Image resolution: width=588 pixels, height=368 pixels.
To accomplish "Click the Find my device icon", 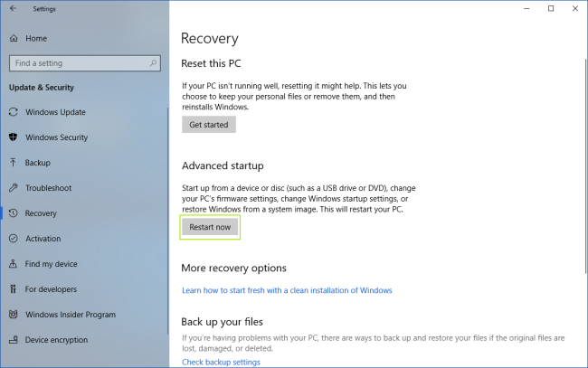I will pos(14,264).
